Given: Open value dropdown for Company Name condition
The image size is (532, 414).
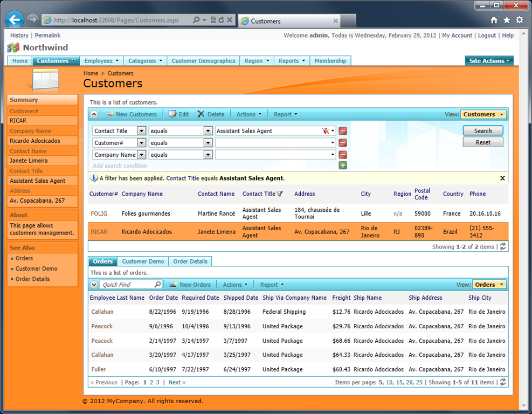Looking at the screenshot, I should (333, 155).
